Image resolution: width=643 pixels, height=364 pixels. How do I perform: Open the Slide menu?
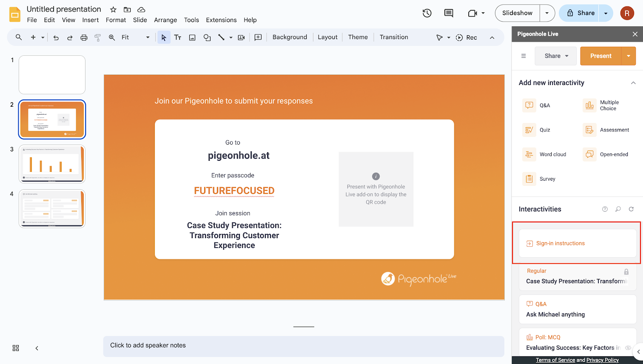coord(140,20)
